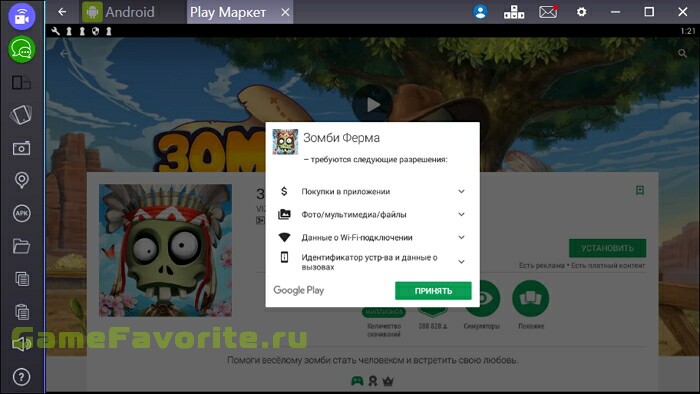Open the folder icon in sidebar

21,246
